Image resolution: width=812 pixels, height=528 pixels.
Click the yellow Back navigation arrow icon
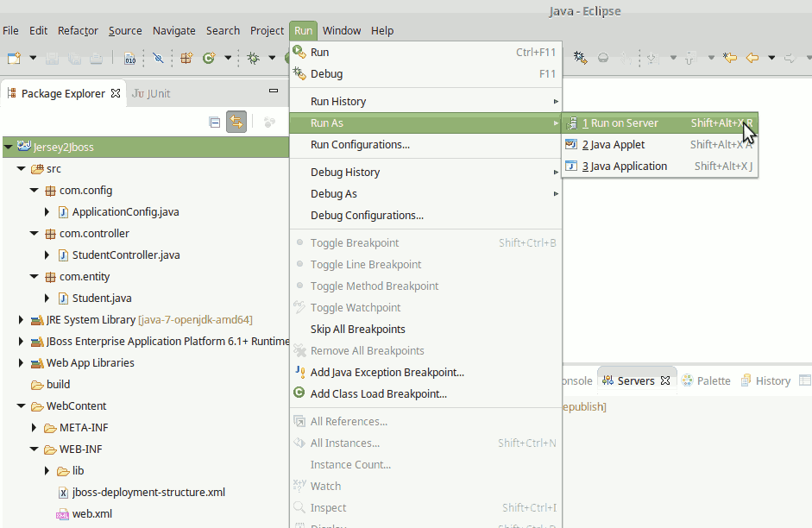(x=752, y=58)
